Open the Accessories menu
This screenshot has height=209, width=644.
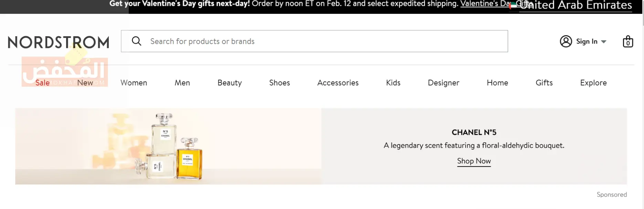point(338,83)
